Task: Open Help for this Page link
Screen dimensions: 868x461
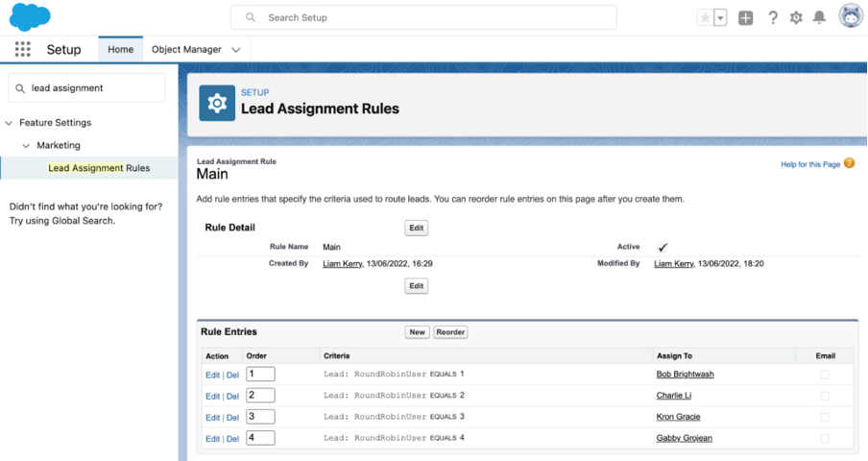Action: [x=810, y=164]
